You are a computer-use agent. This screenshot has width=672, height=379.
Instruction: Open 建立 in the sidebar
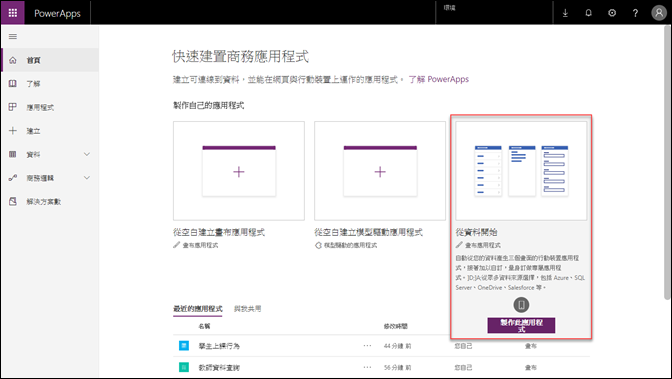(33, 131)
